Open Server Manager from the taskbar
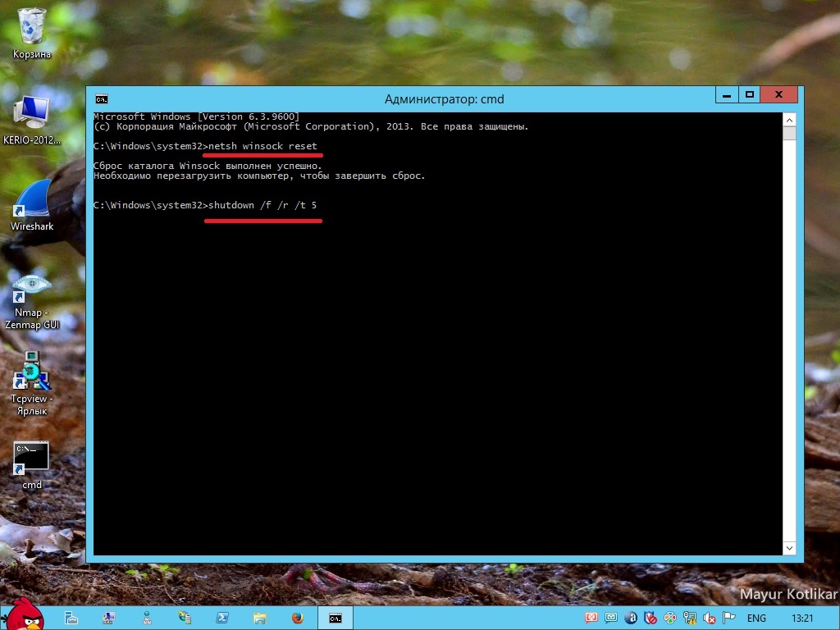The width and height of the screenshot is (840, 630). pyautogui.click(x=71, y=618)
